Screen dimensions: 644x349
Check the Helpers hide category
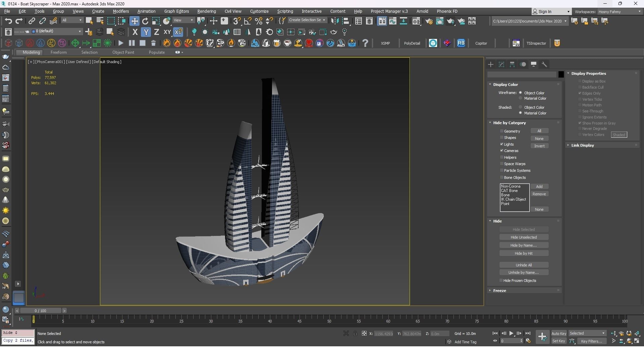click(502, 157)
